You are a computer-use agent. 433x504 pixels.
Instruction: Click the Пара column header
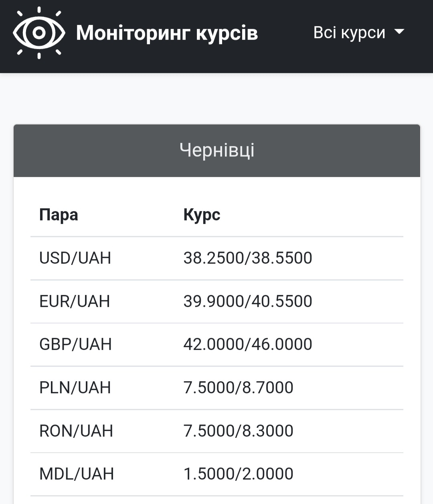coord(59,215)
